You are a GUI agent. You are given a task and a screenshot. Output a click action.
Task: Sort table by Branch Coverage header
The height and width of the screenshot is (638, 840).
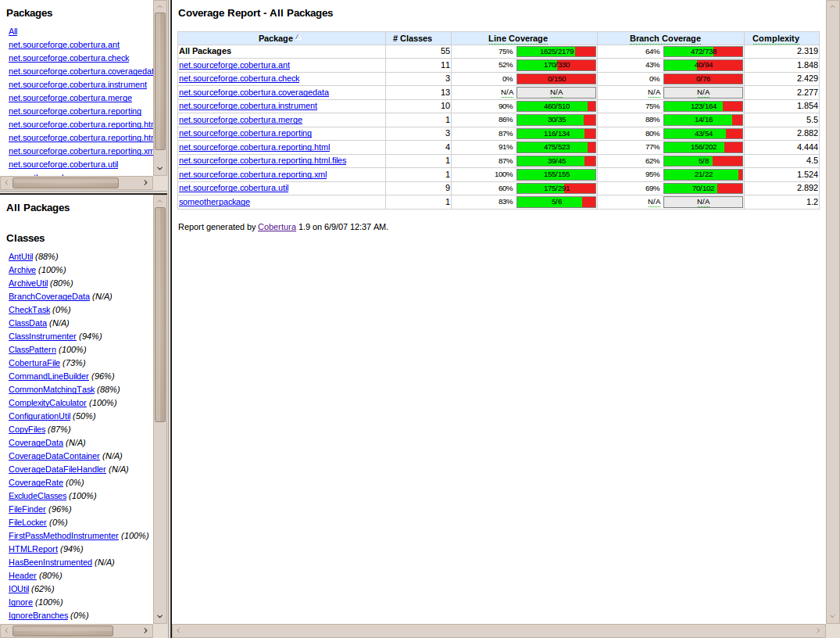[664, 38]
